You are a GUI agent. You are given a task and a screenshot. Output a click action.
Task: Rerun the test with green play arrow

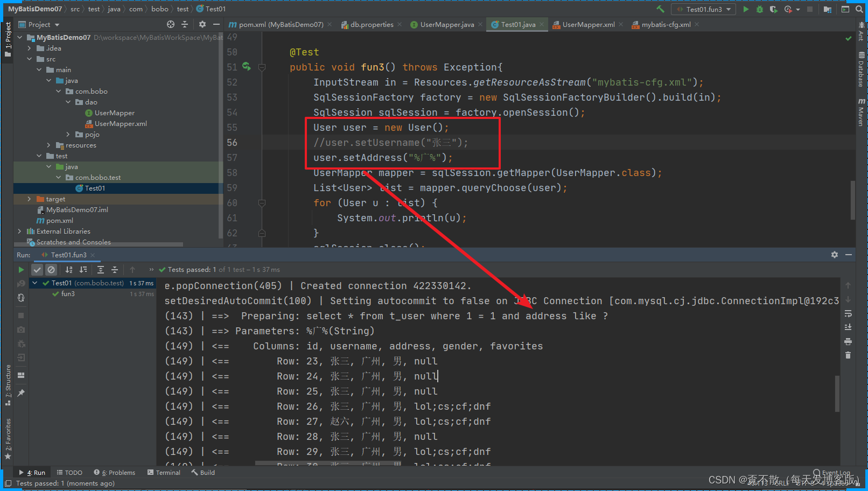tap(21, 269)
